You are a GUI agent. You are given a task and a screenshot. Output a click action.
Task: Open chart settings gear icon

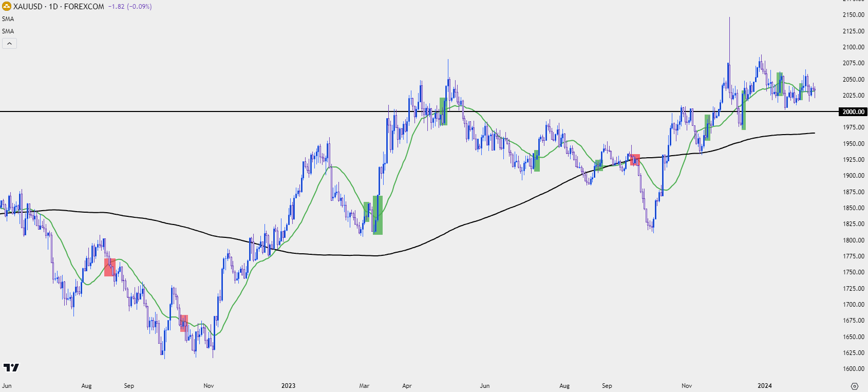click(x=855, y=386)
